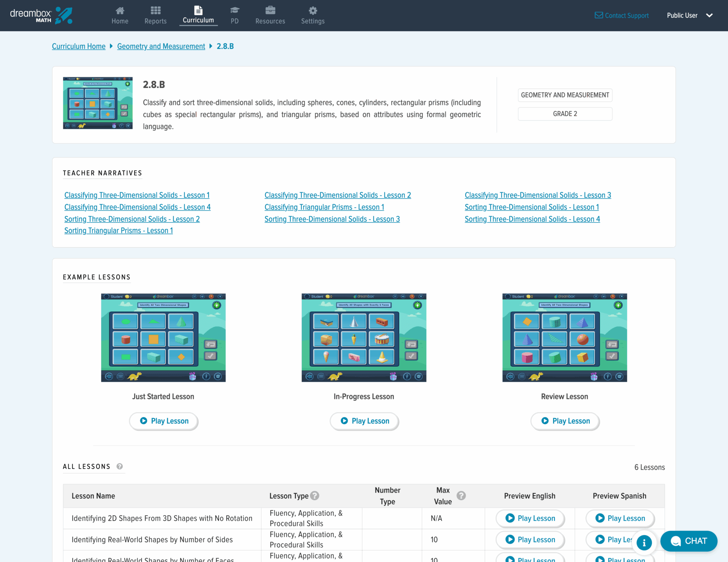Click help icon next to Max Value
Viewport: 728px width, 562px height.
click(461, 496)
